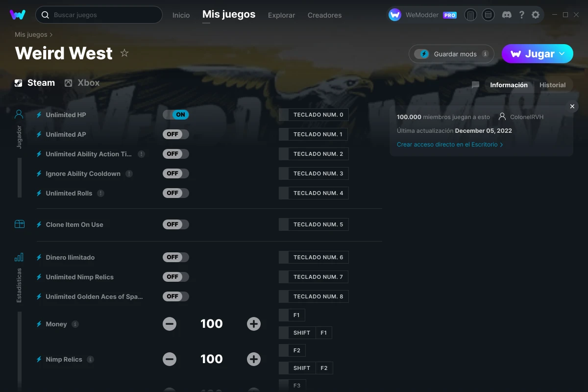
Task: Increase Nimp Relics with the plus button
Action: (x=254, y=359)
